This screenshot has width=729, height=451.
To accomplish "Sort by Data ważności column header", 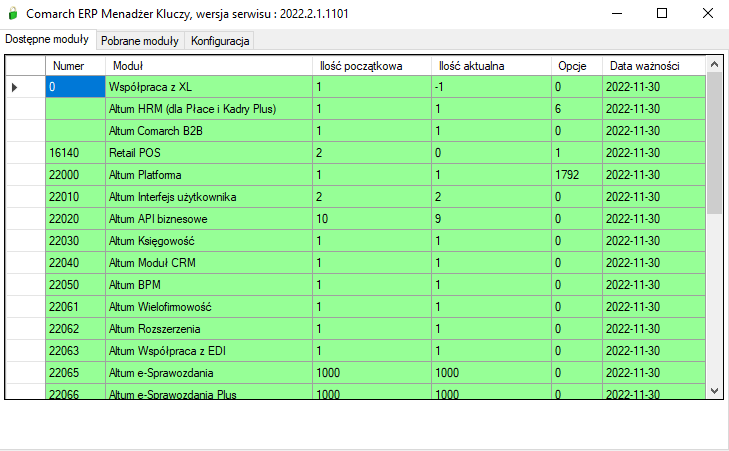I will tap(654, 66).
